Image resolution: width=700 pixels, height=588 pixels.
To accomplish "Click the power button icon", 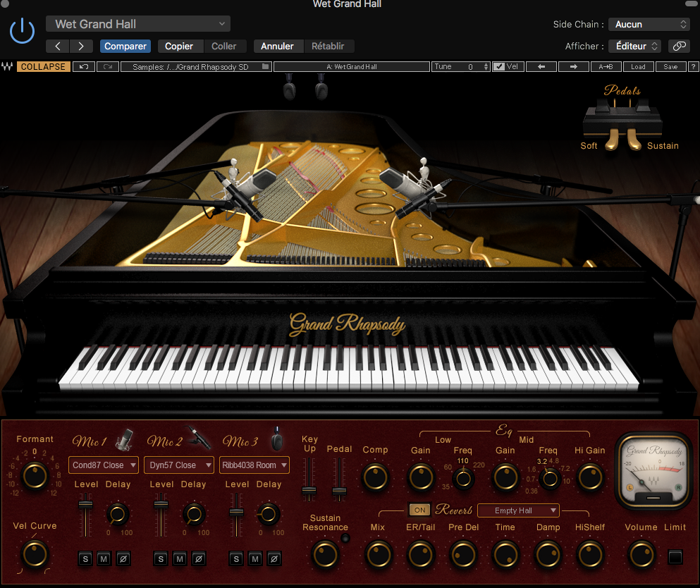I will pyautogui.click(x=22, y=30).
